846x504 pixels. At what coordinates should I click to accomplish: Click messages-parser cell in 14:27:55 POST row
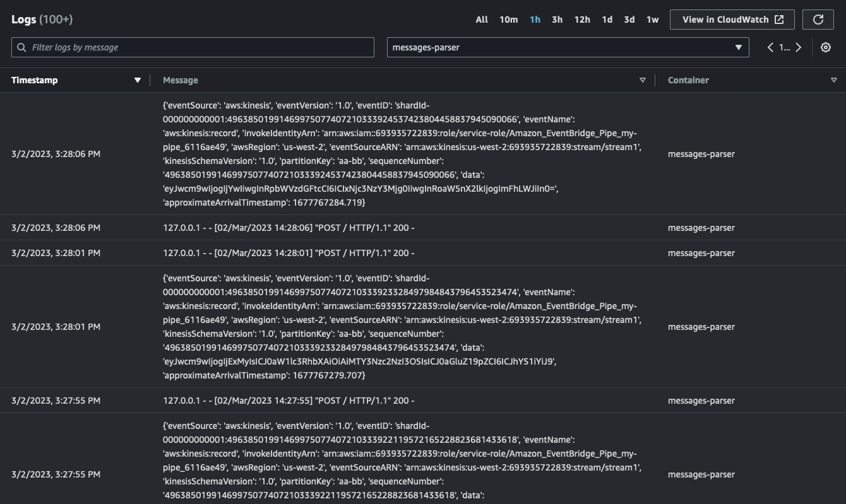701,401
